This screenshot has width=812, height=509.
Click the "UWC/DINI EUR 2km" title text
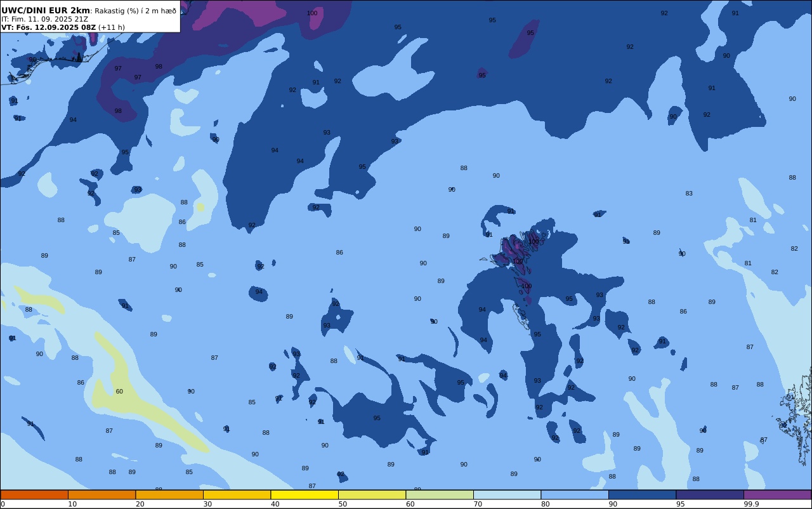pos(46,10)
